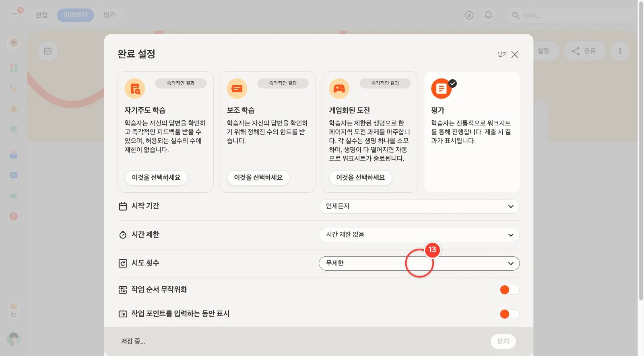Switch to the 편집 tab

click(41, 15)
